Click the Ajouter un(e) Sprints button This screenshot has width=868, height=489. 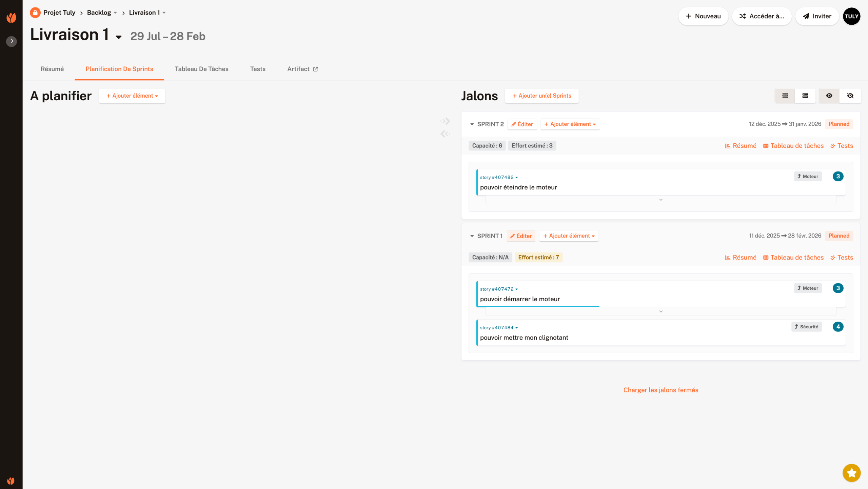[541, 96]
